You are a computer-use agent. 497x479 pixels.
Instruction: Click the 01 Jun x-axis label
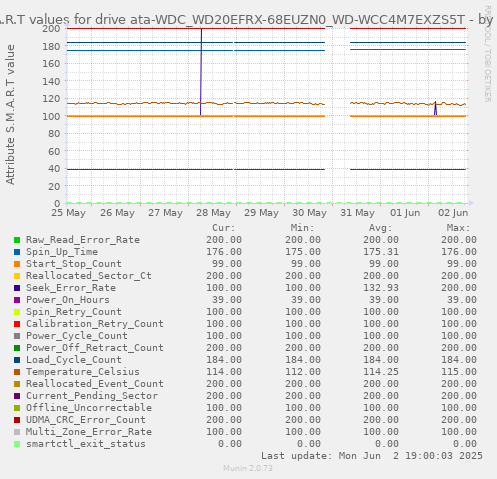coord(405,213)
